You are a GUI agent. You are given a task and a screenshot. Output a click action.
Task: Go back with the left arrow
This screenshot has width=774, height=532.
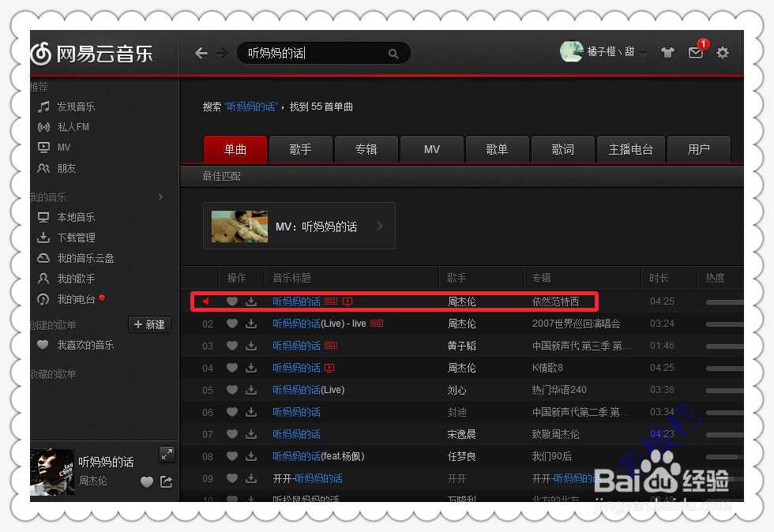click(x=201, y=53)
